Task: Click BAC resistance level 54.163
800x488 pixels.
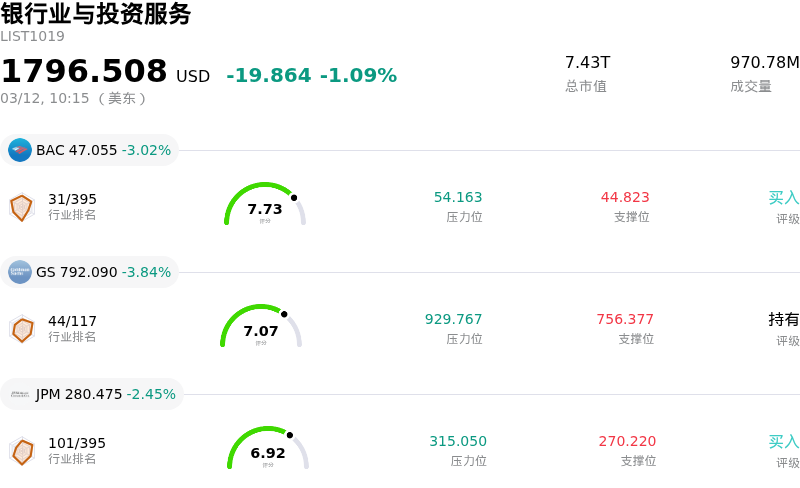Action: coord(458,198)
